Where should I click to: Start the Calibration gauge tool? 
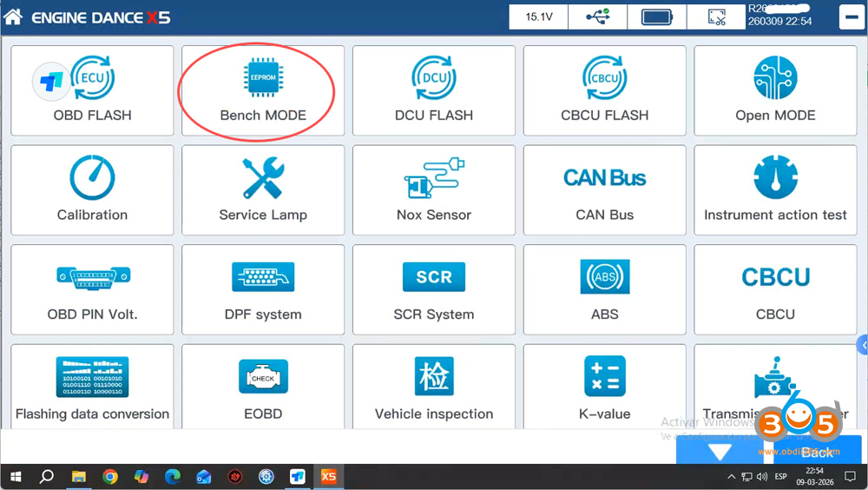[92, 190]
